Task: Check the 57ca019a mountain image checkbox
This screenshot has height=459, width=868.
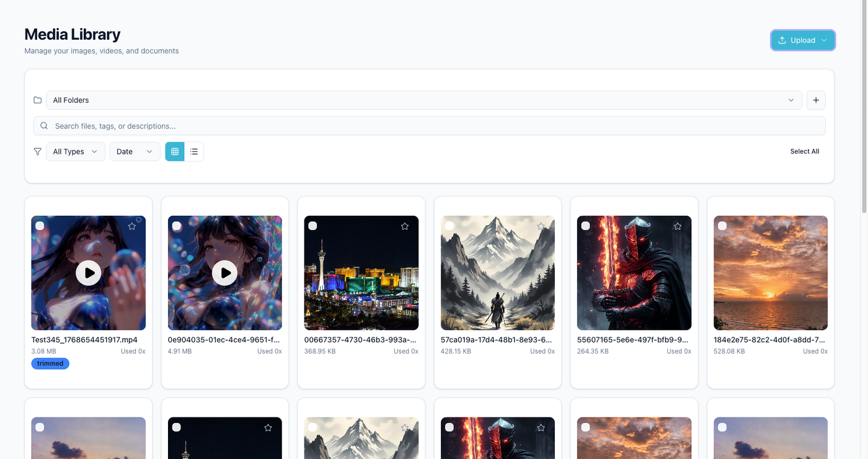Action: (x=449, y=226)
